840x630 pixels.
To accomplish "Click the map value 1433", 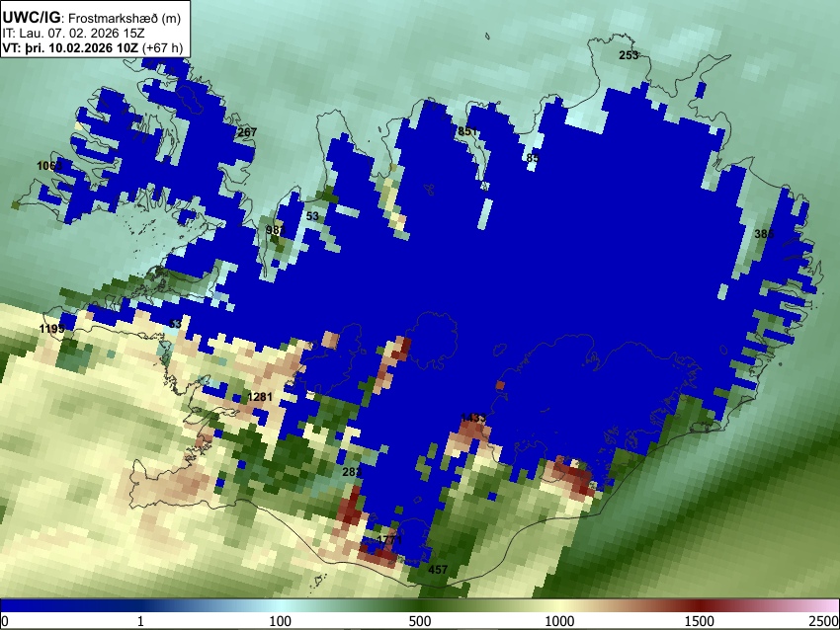I will pos(473,418).
